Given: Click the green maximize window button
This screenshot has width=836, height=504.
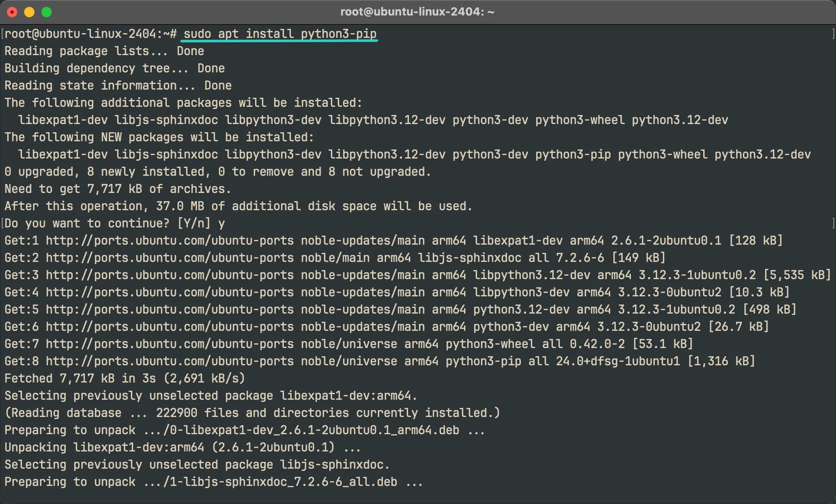Looking at the screenshot, I should tap(47, 12).
